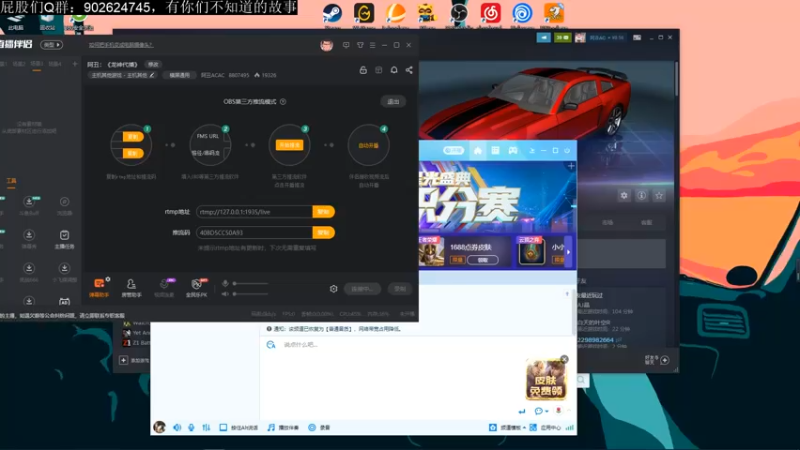Open play accompaniment music option
Viewport: 800px width, 450px height.
click(283, 428)
